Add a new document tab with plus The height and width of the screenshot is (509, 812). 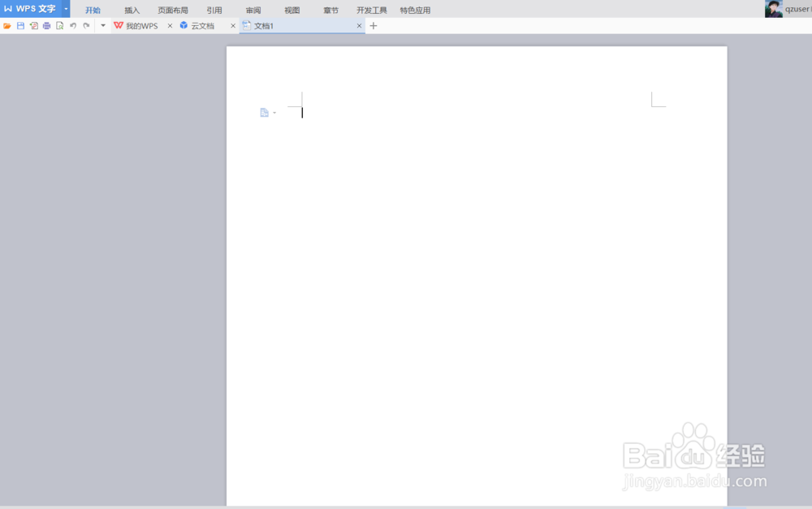(374, 26)
